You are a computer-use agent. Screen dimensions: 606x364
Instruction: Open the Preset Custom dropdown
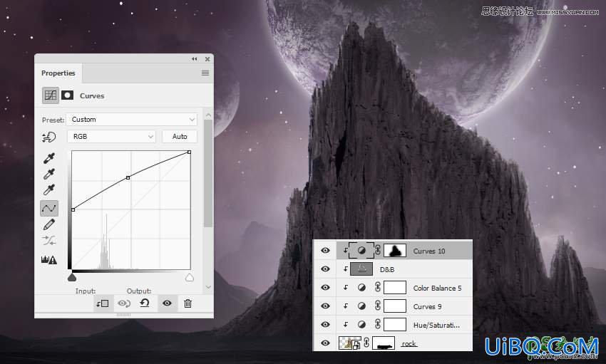click(x=131, y=120)
